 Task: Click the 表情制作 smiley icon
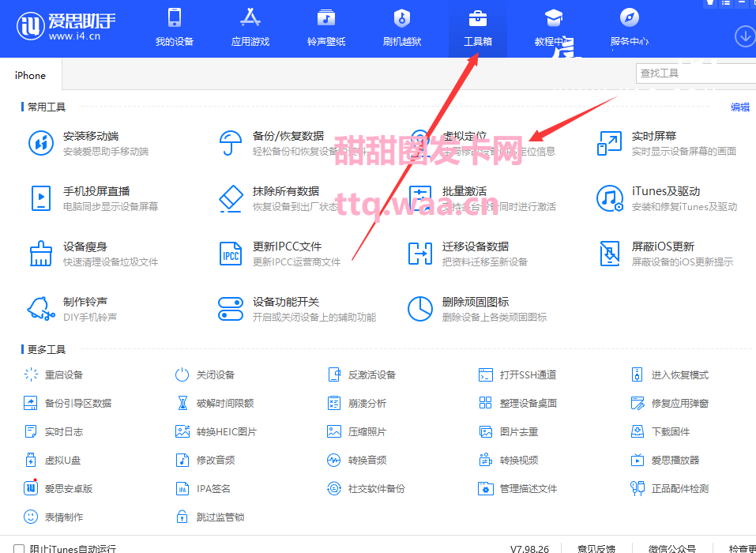point(31,517)
